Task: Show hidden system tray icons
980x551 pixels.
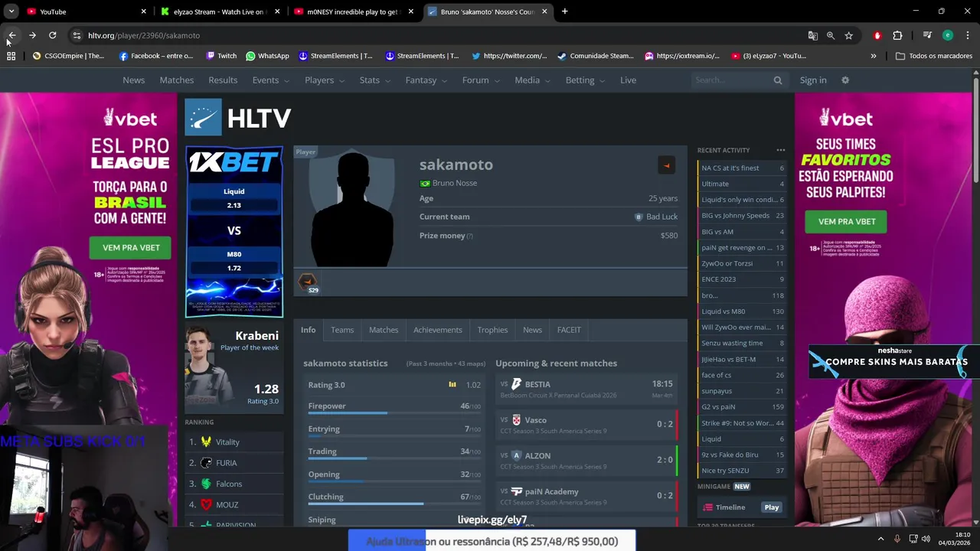Action: [880, 539]
